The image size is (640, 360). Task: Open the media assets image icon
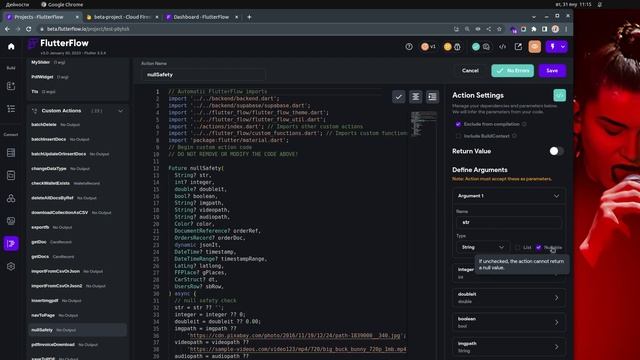click(x=11, y=221)
